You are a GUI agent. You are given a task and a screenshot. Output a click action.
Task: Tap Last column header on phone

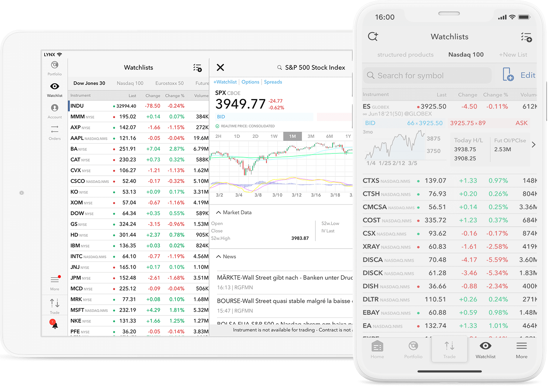pyautogui.click(x=441, y=95)
